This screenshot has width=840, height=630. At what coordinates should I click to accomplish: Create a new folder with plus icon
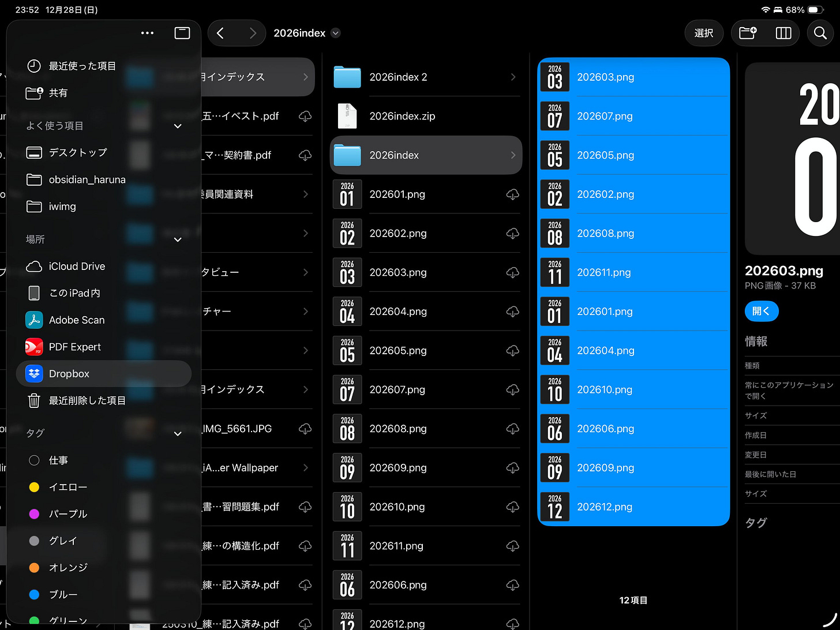coord(748,33)
